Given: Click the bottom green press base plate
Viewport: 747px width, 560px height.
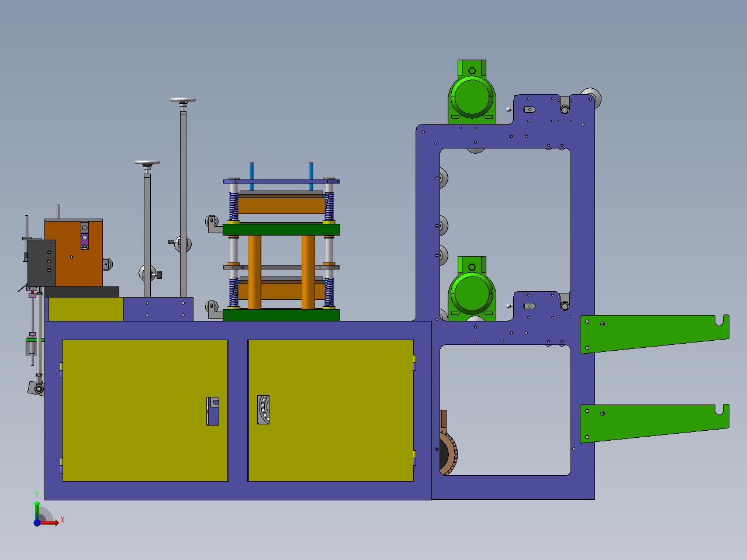Looking at the screenshot, I should click(x=281, y=315).
